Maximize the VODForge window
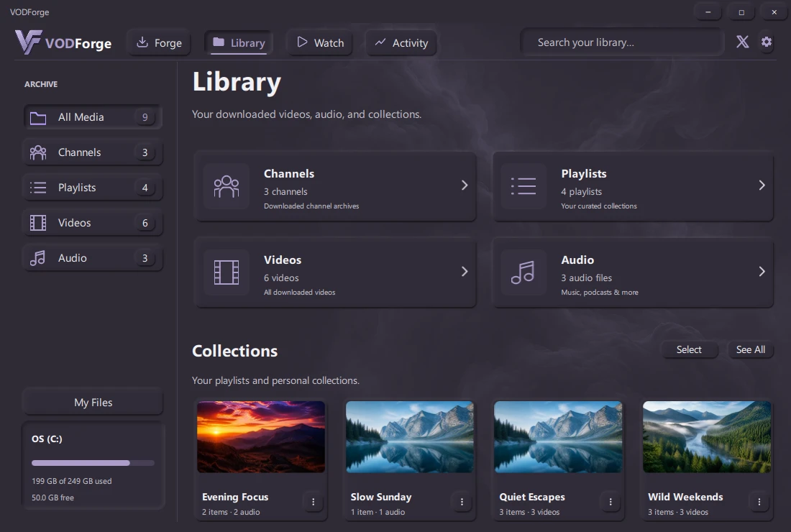Screen dimensions: 791x532 click(x=741, y=12)
